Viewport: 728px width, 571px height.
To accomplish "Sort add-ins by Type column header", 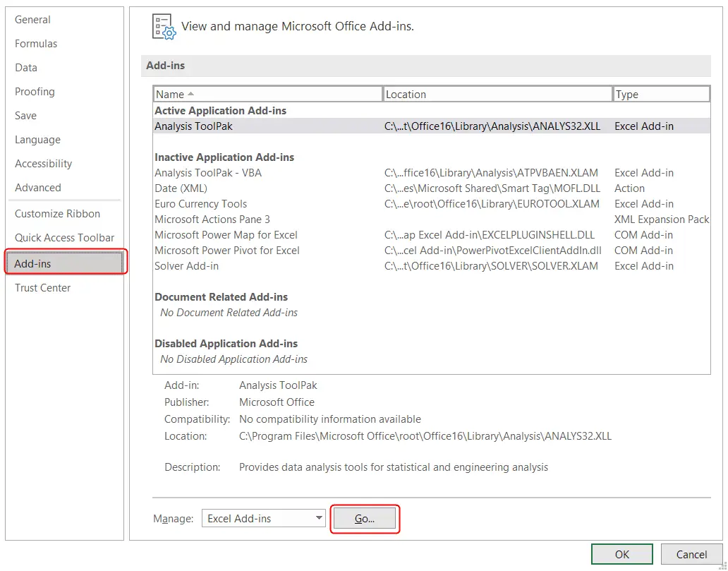I will (x=661, y=95).
